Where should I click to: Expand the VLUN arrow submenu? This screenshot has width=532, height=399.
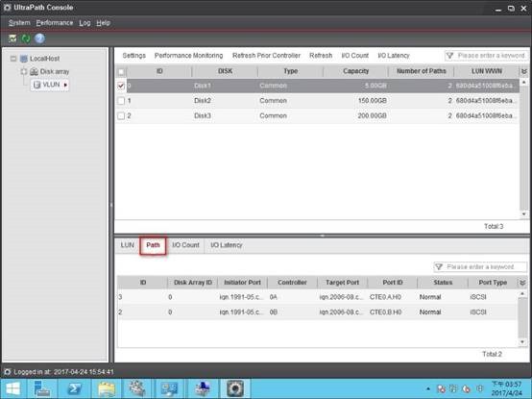pos(65,85)
